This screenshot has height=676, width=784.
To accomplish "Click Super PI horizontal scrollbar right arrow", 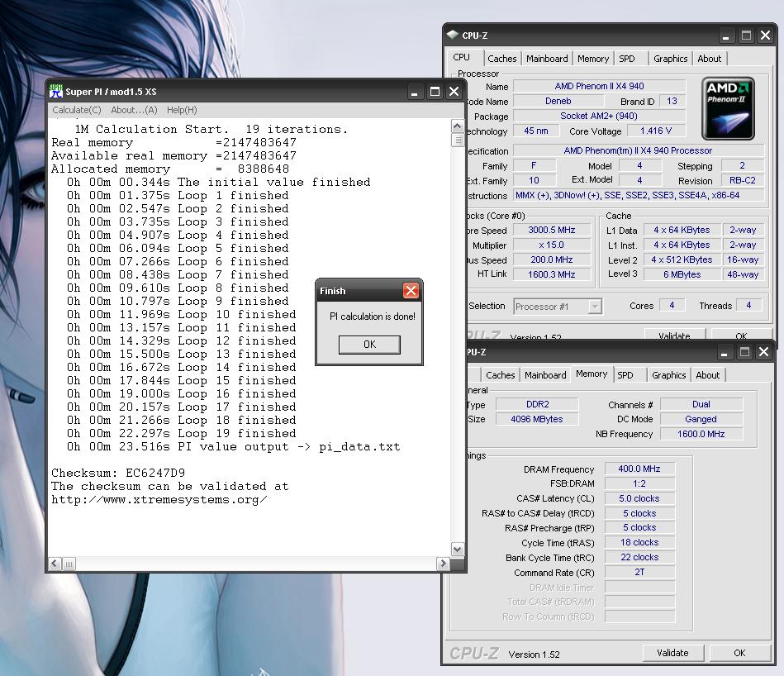I will [443, 564].
